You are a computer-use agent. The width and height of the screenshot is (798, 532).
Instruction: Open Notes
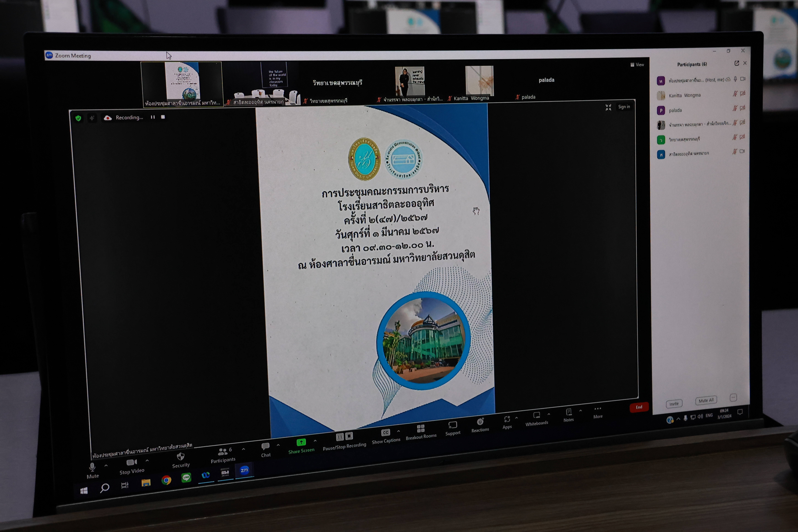(569, 415)
